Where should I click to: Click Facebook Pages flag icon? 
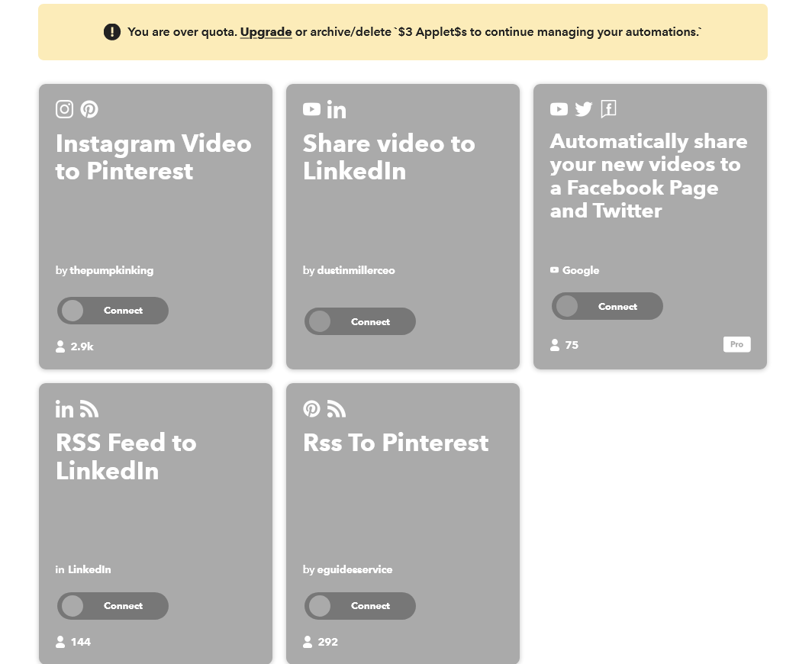point(608,109)
